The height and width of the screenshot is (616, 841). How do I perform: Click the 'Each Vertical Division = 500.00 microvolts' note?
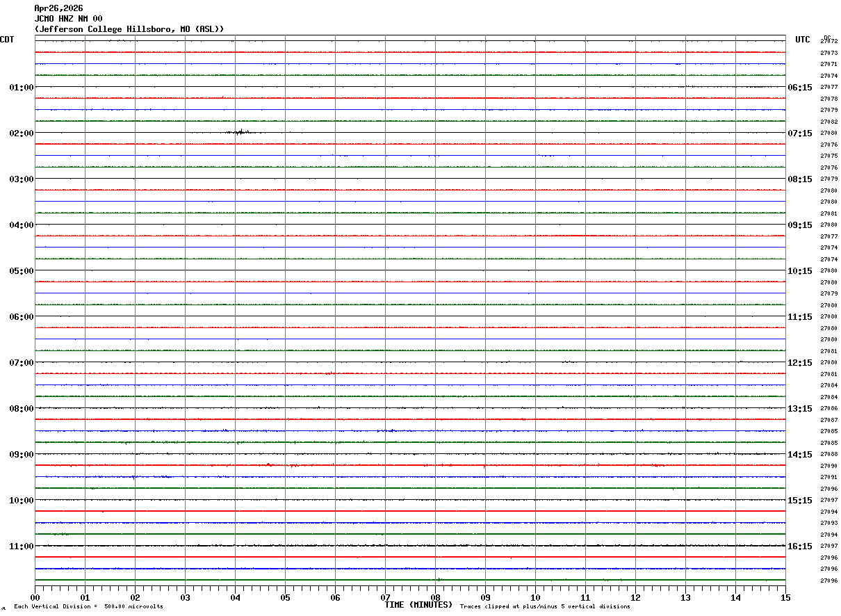(x=88, y=607)
